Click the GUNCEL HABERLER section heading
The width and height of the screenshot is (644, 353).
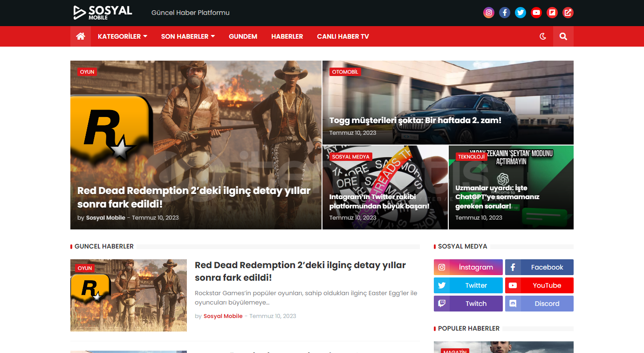click(x=104, y=246)
